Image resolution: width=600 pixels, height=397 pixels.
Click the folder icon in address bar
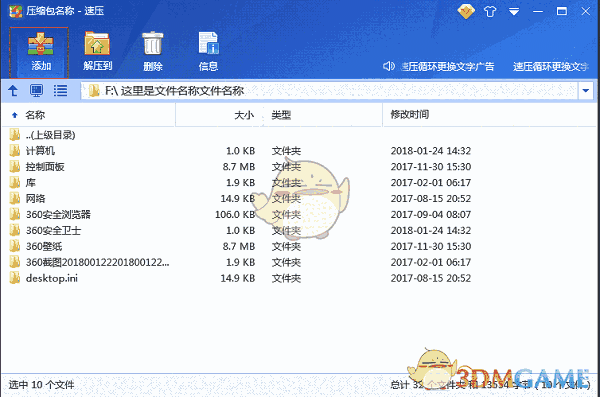94,91
